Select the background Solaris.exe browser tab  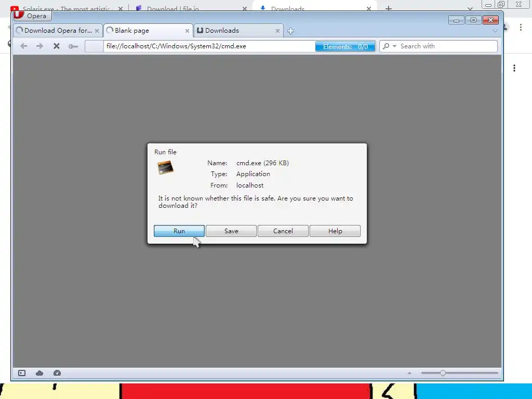[x=66, y=8]
